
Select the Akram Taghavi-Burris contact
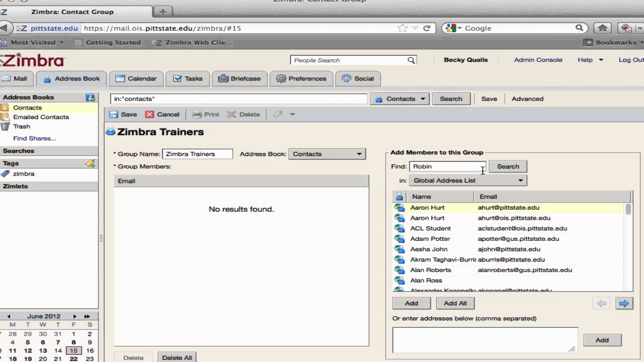pyautogui.click(x=508, y=260)
